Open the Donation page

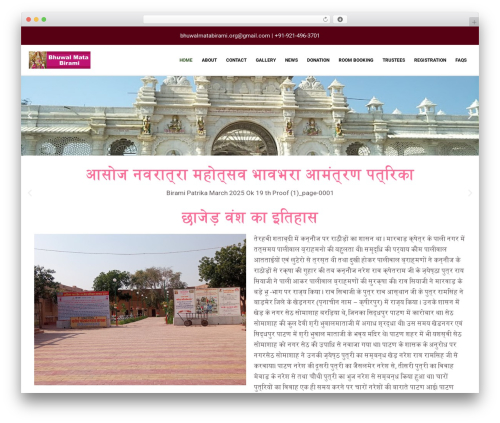click(x=318, y=60)
